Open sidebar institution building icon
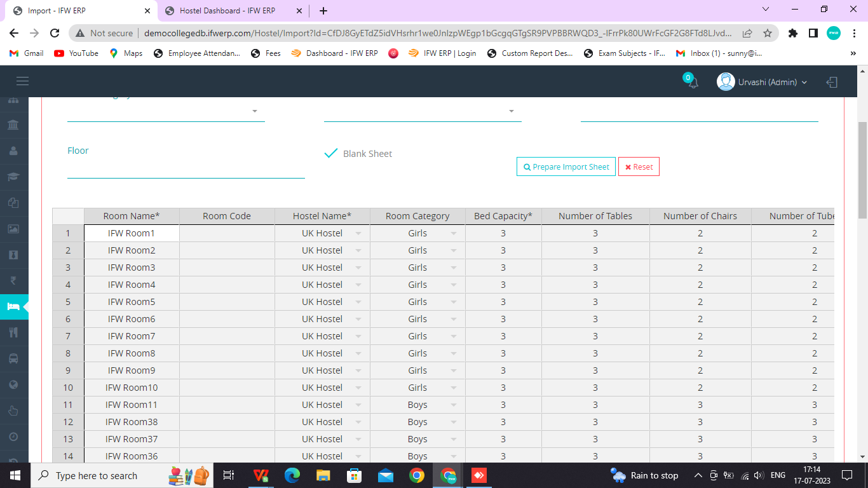This screenshot has height=488, width=868. coord(13,125)
